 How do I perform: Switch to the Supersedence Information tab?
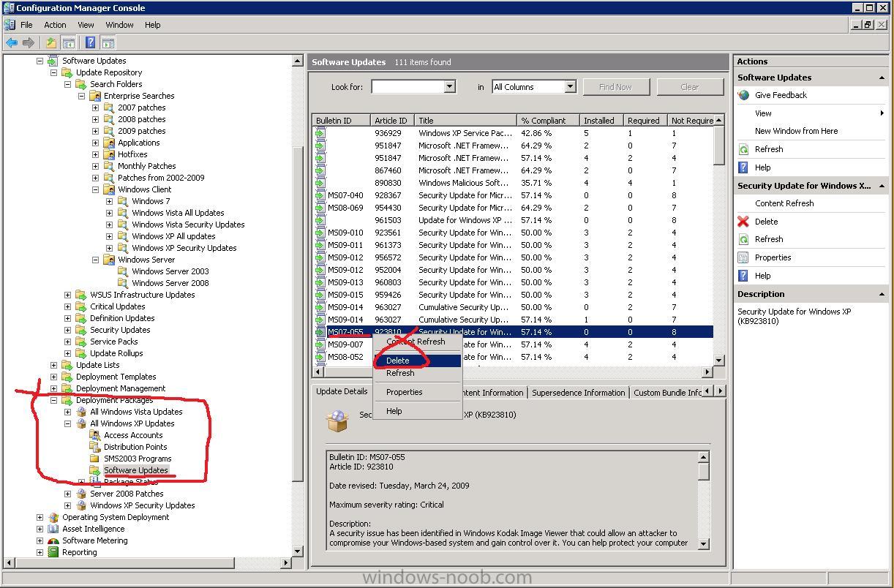coord(578,393)
